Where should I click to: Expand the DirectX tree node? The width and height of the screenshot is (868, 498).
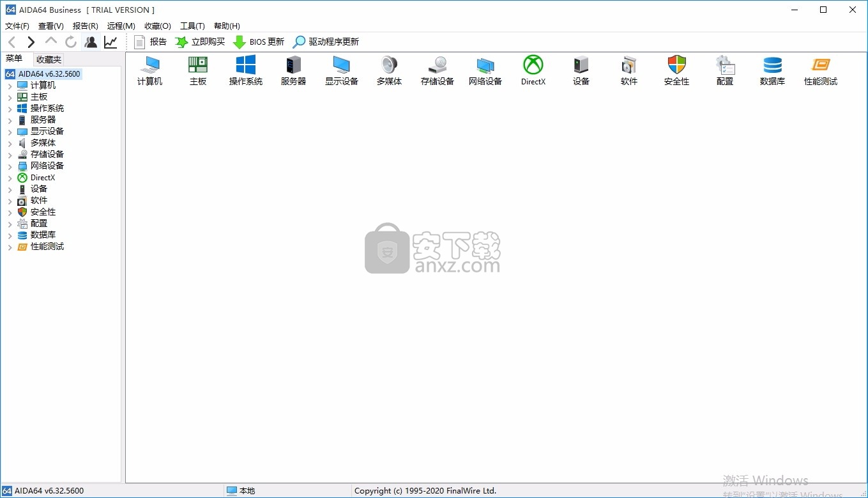(10, 178)
